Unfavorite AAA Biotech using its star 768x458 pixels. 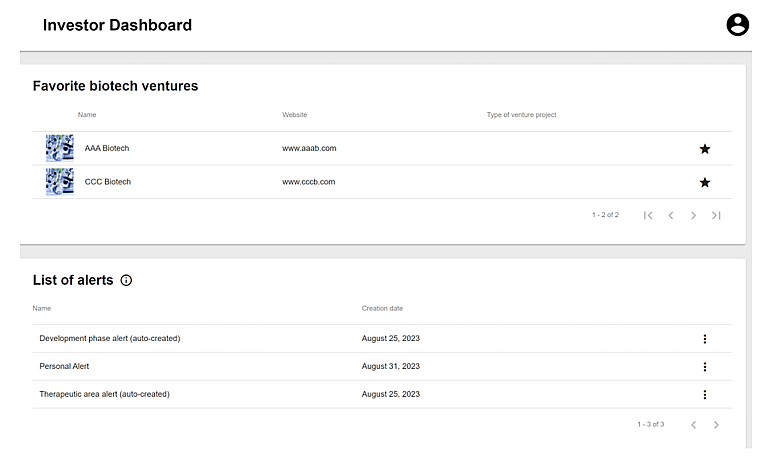(704, 149)
